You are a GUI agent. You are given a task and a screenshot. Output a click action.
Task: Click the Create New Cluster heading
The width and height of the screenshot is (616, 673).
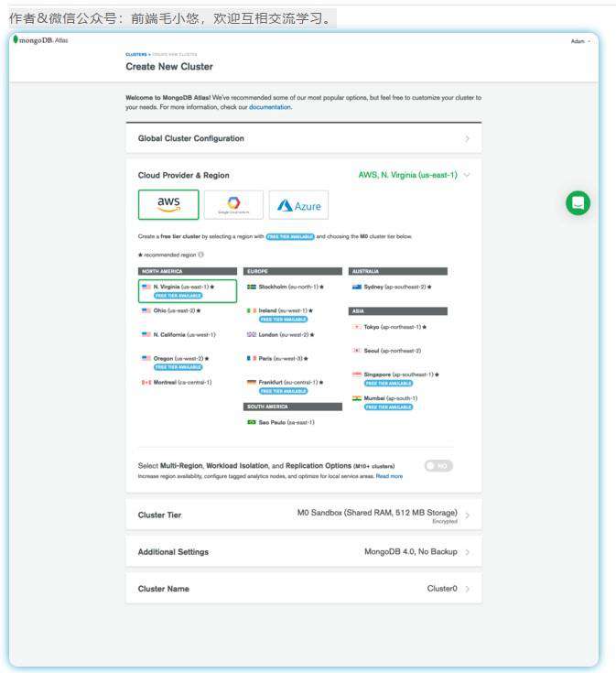(169, 67)
